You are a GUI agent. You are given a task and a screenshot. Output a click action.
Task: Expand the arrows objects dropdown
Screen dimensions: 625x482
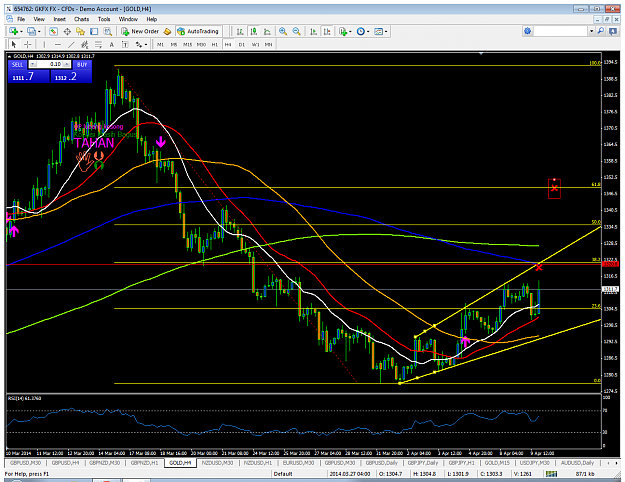point(146,45)
